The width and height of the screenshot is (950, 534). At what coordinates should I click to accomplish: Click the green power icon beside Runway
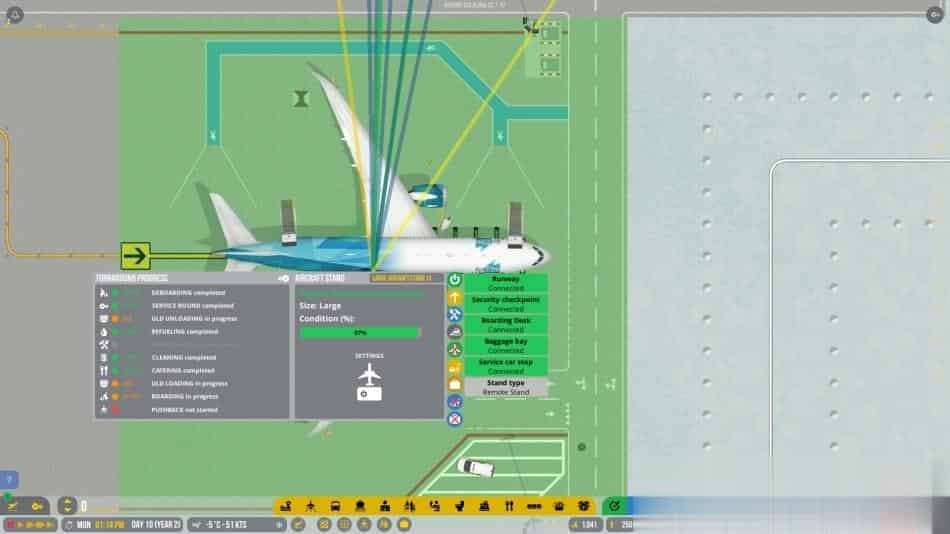coord(454,279)
